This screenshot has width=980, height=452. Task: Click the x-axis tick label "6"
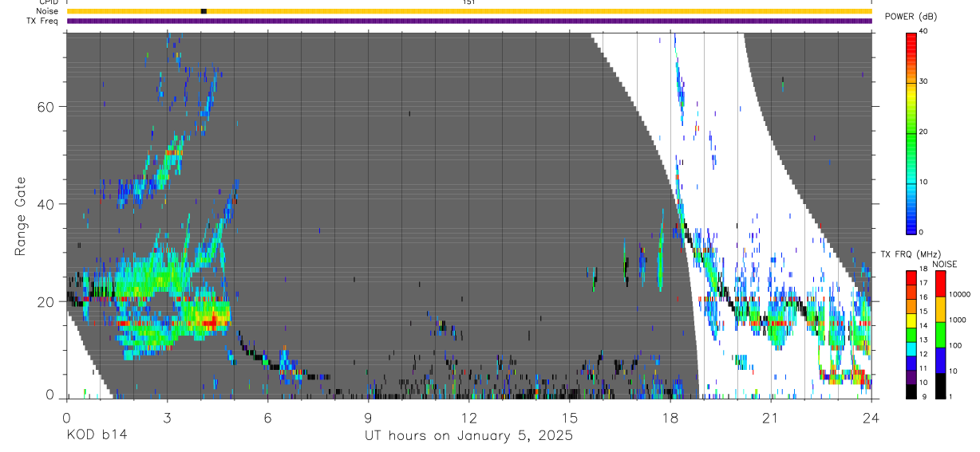click(x=267, y=418)
